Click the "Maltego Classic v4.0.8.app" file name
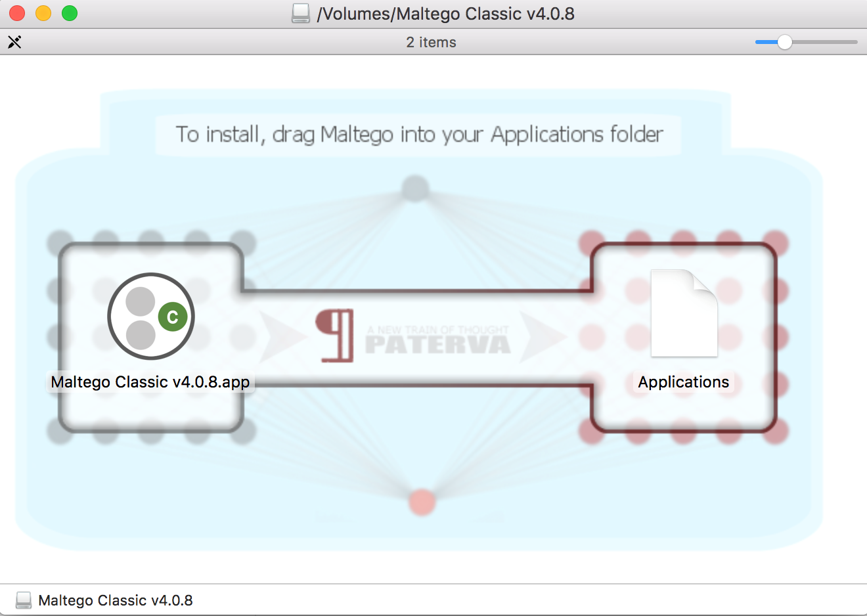 (x=150, y=382)
